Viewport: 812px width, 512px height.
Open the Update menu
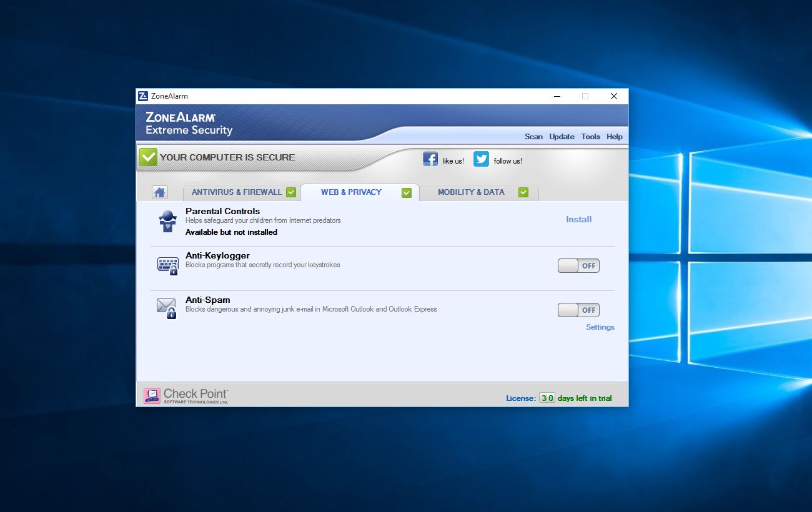[x=562, y=137]
